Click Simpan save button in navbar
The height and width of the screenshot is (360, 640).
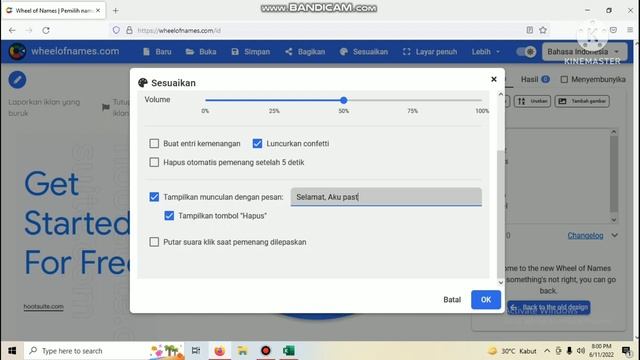pos(250,52)
